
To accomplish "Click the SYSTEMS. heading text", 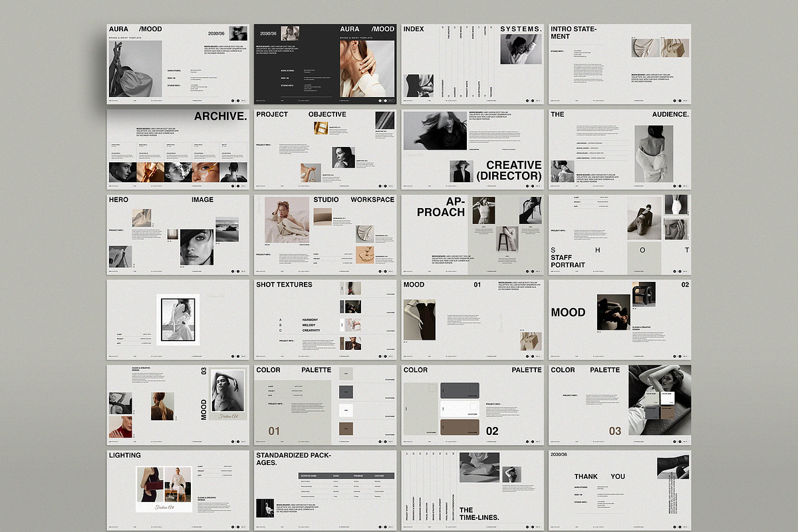I will [x=521, y=29].
